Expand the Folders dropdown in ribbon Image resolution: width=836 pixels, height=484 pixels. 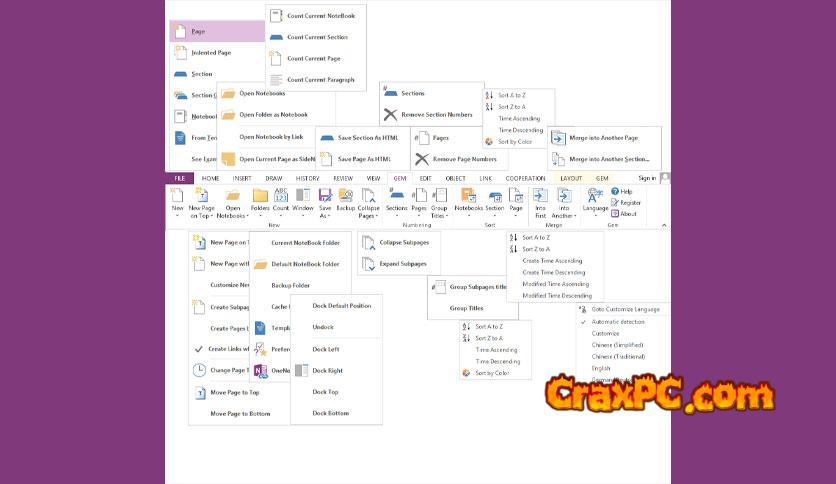[260, 215]
